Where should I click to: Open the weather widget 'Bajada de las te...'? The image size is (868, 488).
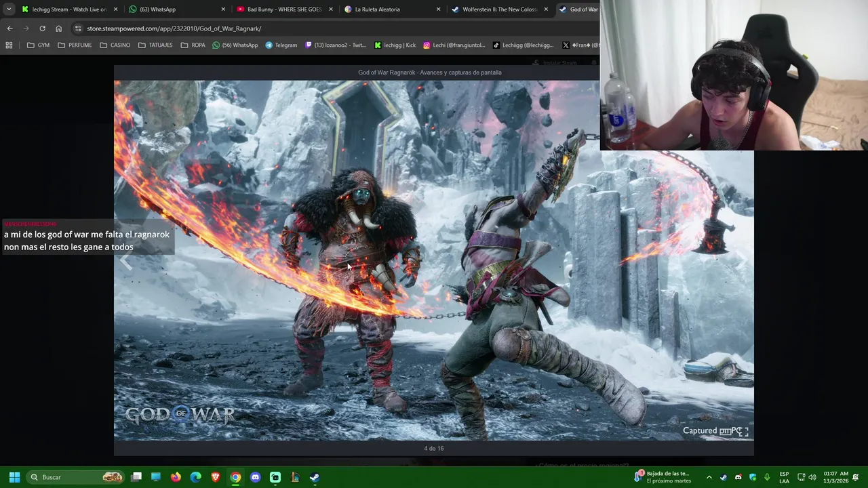tap(663, 477)
